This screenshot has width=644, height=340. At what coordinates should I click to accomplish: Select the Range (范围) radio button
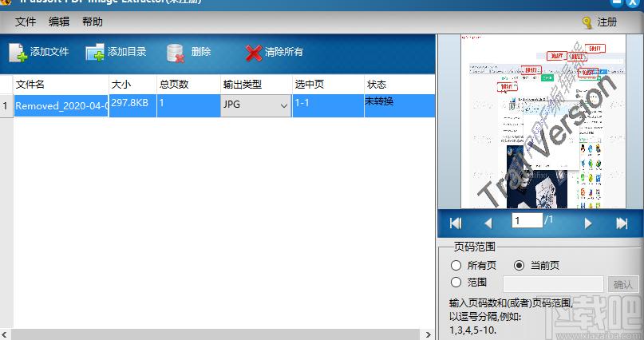point(456,282)
